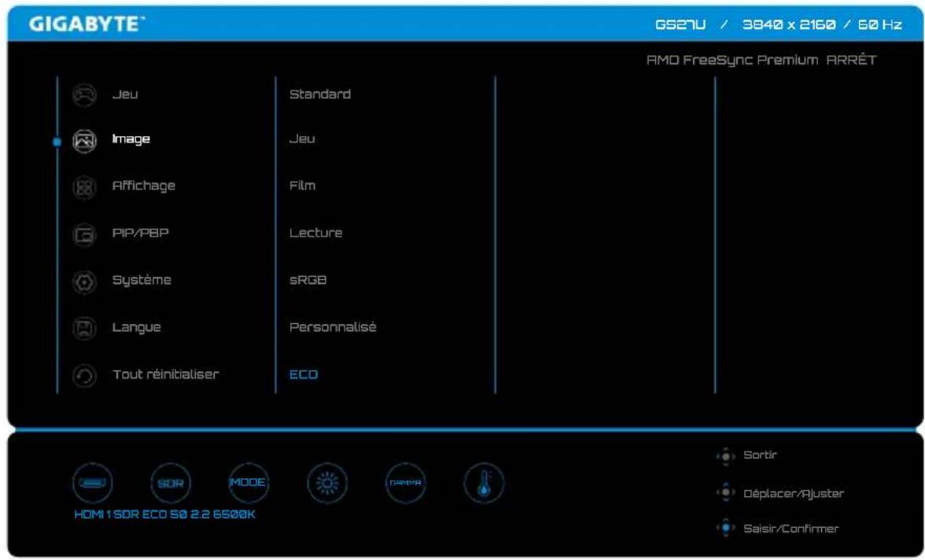
Task: Click the 60 Hz refresh rate text
Action: 879,25
